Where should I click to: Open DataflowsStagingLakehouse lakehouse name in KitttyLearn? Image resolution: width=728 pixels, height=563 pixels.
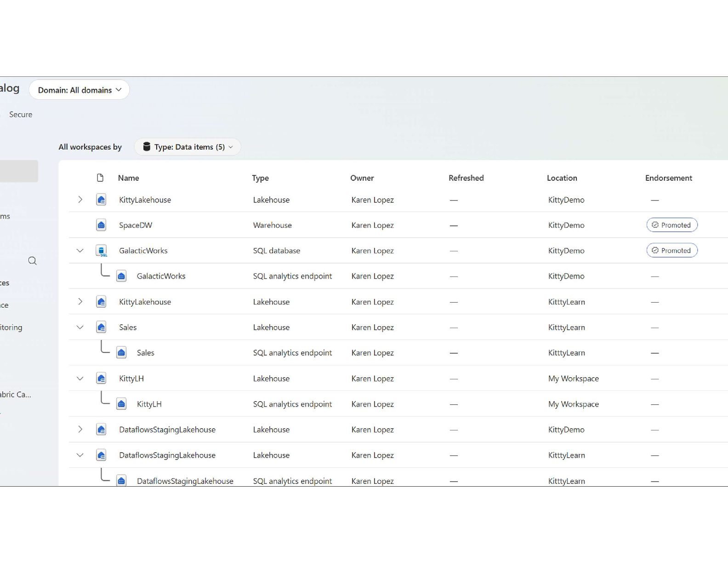tap(167, 455)
